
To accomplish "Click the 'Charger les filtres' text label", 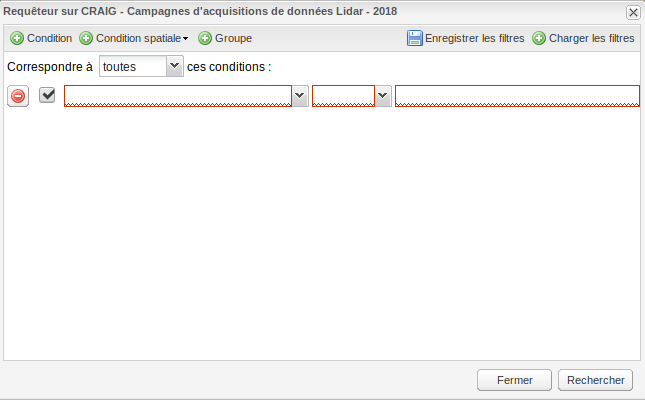I will (592, 38).
